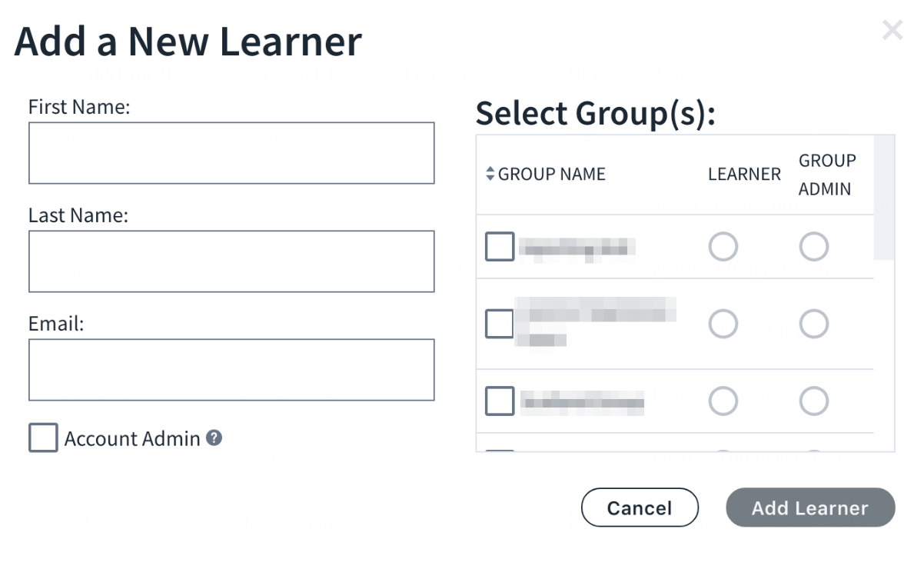
Task: Click the Account Admin help question icon
Action: (214, 438)
